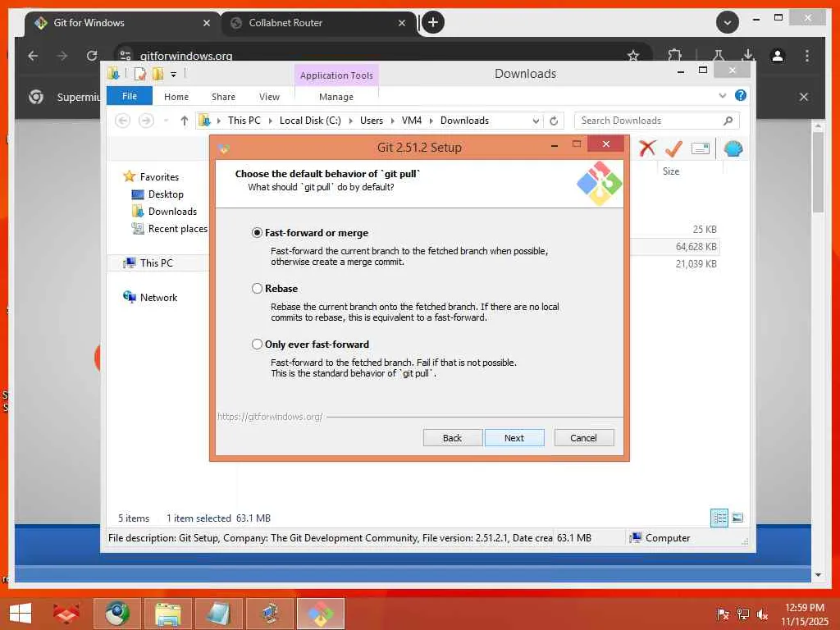This screenshot has height=630, width=840.
Task: Click the Explorer Back navigation arrow
Action: 123,121
